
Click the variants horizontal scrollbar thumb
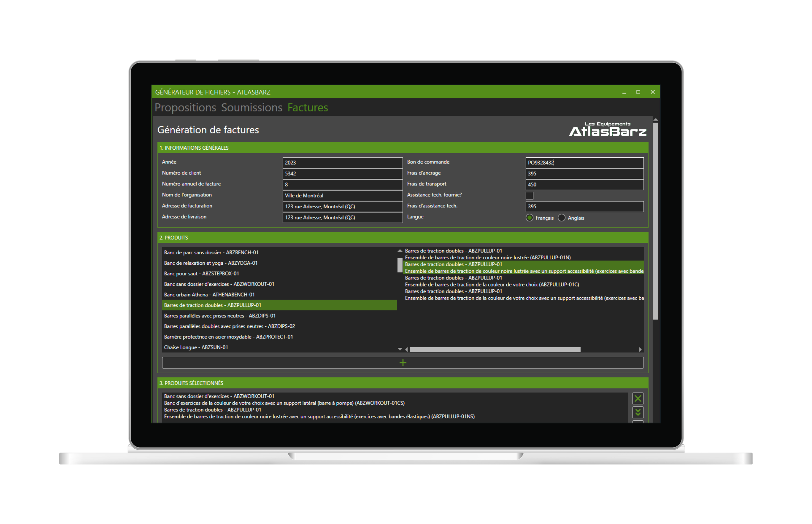click(x=495, y=349)
